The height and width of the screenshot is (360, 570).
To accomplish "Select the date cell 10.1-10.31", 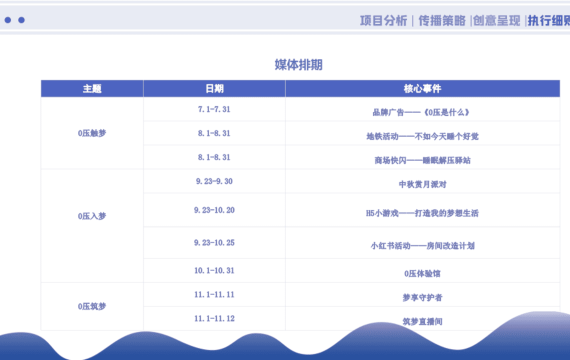I will point(214,271).
